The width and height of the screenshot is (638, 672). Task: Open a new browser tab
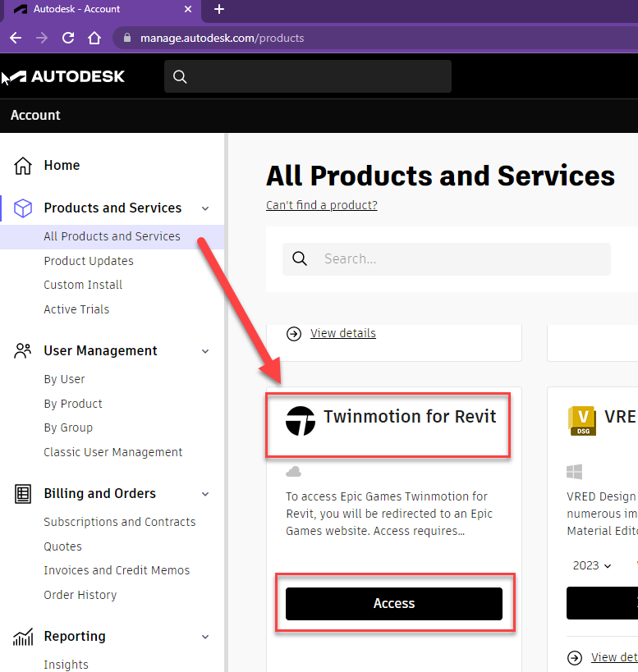(x=219, y=9)
